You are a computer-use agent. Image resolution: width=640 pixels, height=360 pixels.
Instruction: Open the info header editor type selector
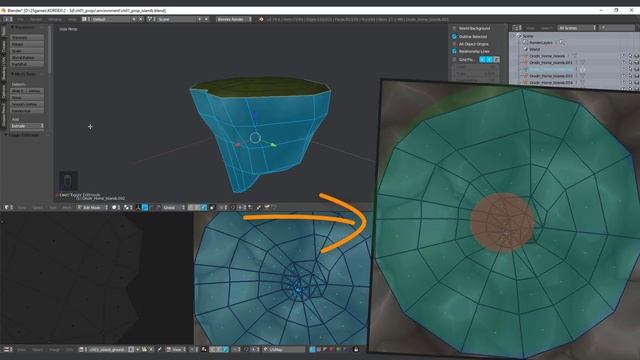pyautogui.click(x=7, y=19)
